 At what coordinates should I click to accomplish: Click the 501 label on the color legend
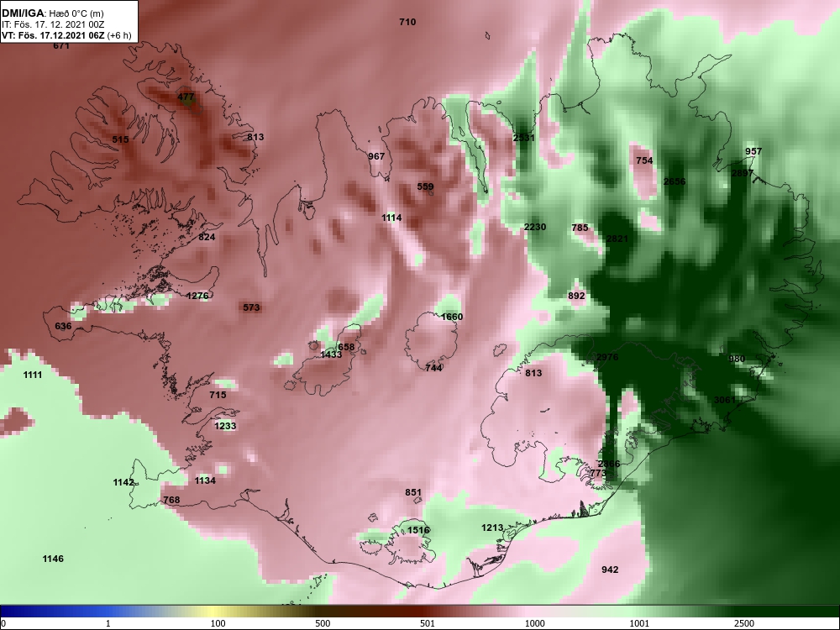click(428, 623)
